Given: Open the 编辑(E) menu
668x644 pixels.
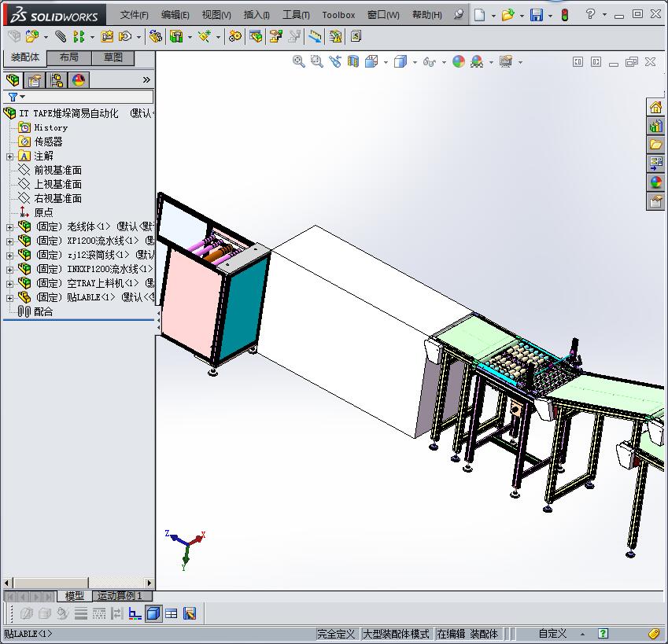Looking at the screenshot, I should 175,15.
